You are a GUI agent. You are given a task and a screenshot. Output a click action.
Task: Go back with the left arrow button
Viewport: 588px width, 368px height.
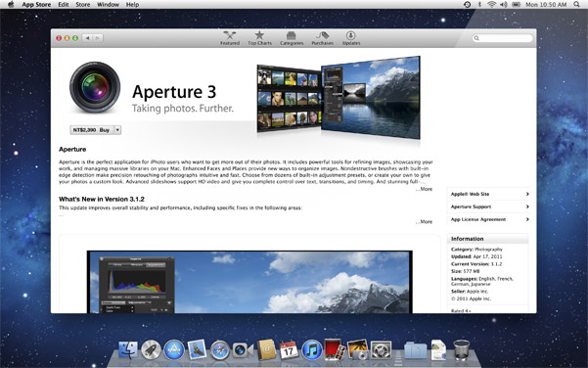87,38
